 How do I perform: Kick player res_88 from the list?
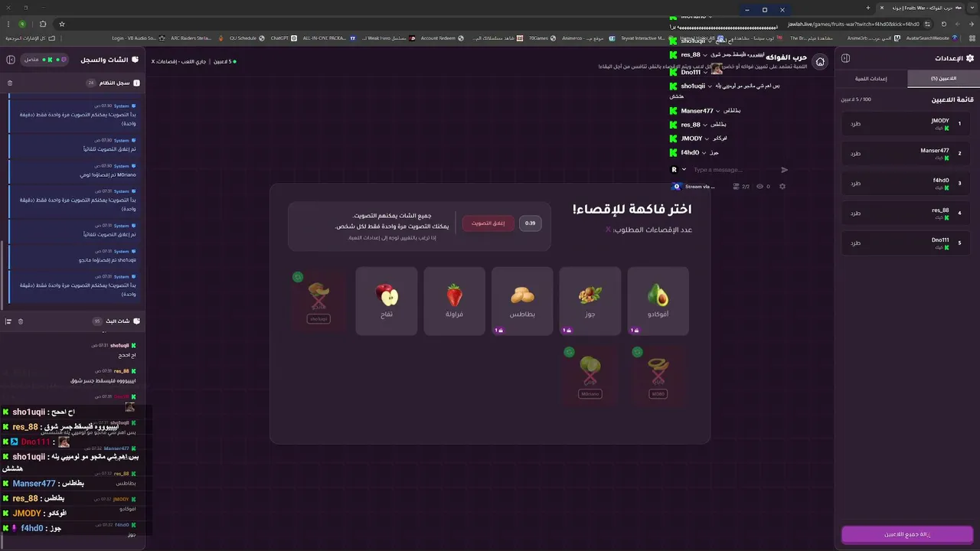(x=855, y=213)
